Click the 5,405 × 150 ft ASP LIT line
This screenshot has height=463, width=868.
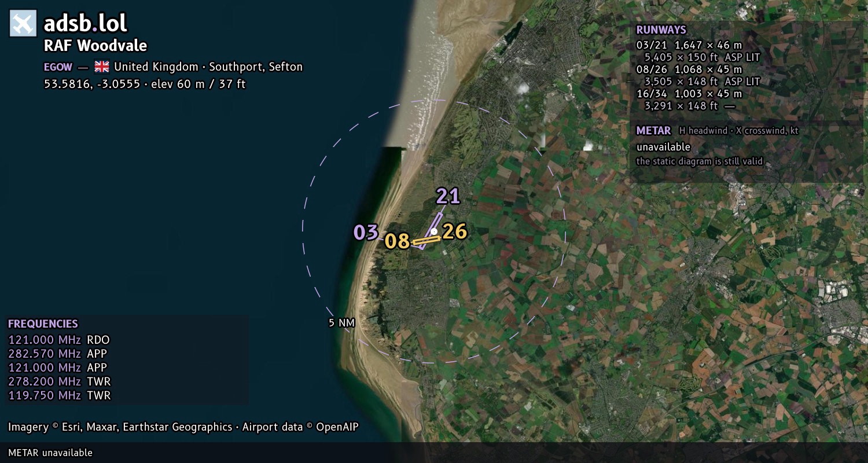point(702,57)
